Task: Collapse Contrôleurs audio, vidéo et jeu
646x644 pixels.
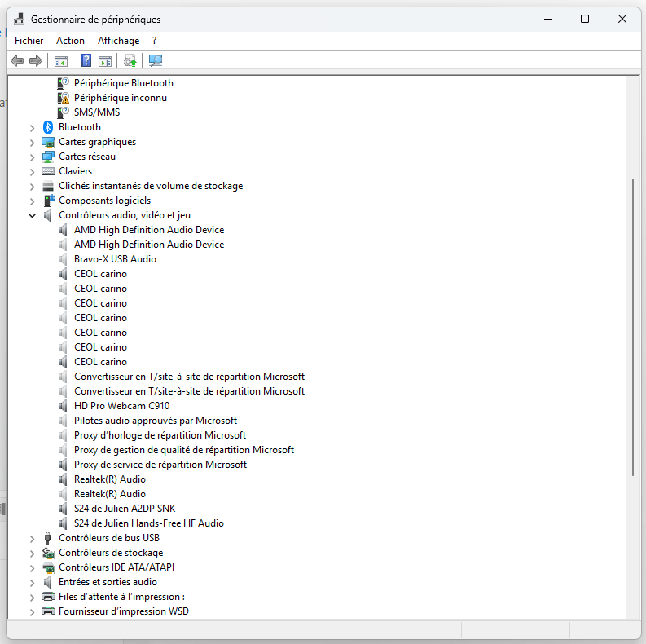Action: coord(32,216)
